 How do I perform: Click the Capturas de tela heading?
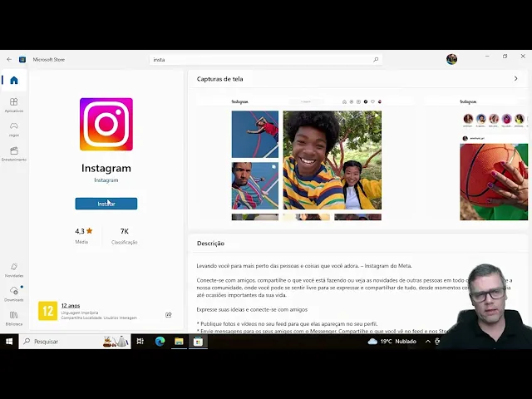coord(219,79)
